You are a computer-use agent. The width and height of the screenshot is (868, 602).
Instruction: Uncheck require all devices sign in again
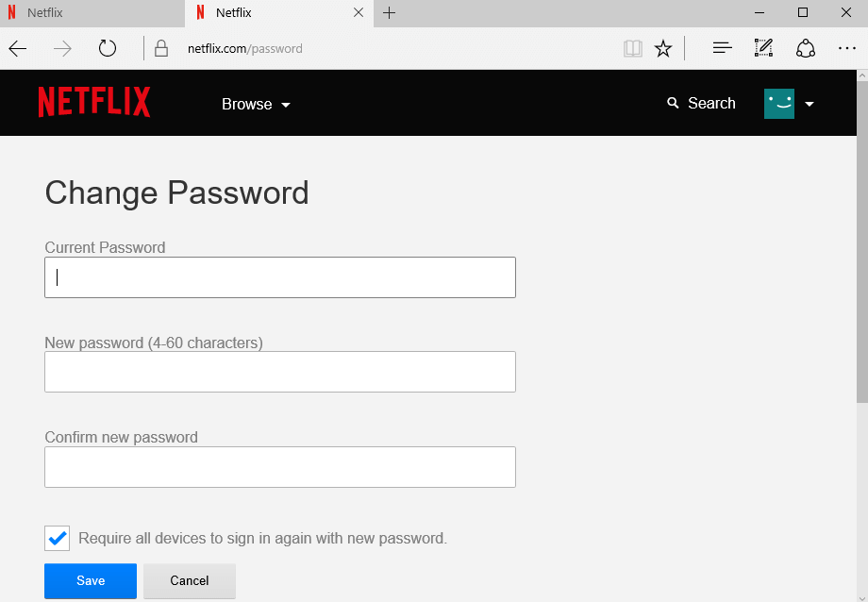click(x=57, y=538)
